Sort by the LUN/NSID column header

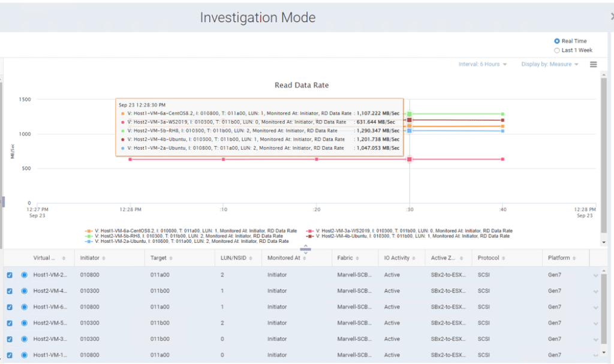pos(233,258)
